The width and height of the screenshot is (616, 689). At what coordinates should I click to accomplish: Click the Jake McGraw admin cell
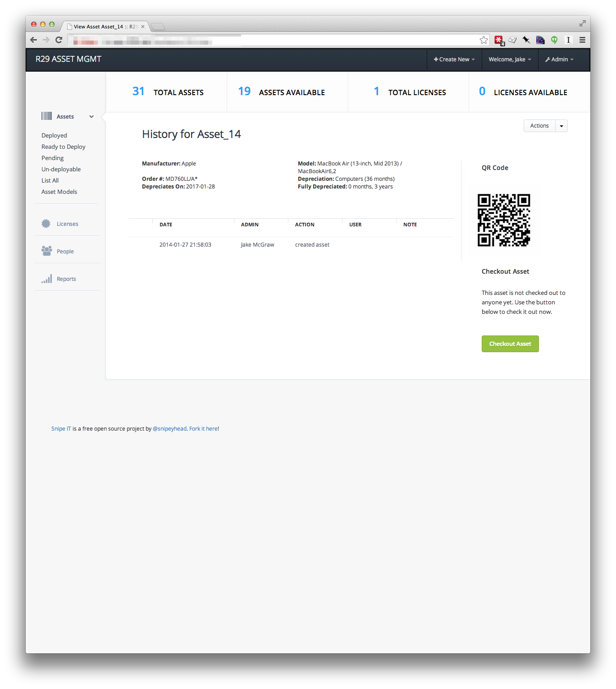[x=257, y=245]
